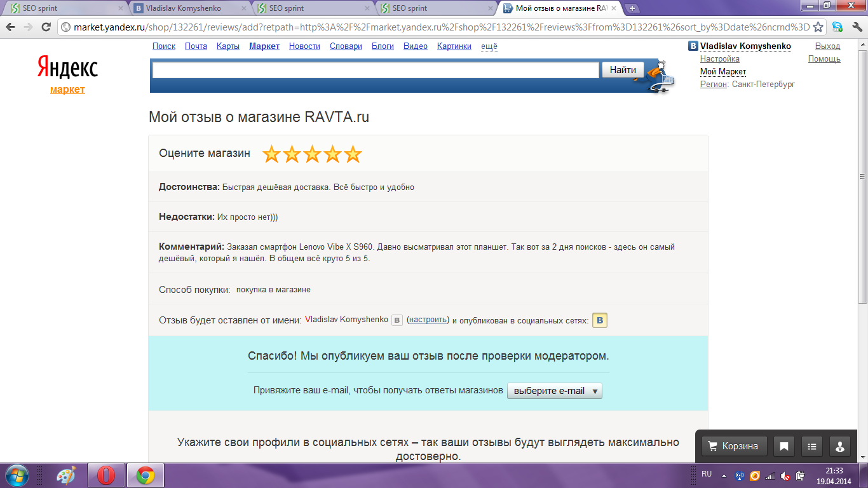868x488 pixels.
Task: Open the Windows Start menu
Action: (17, 475)
